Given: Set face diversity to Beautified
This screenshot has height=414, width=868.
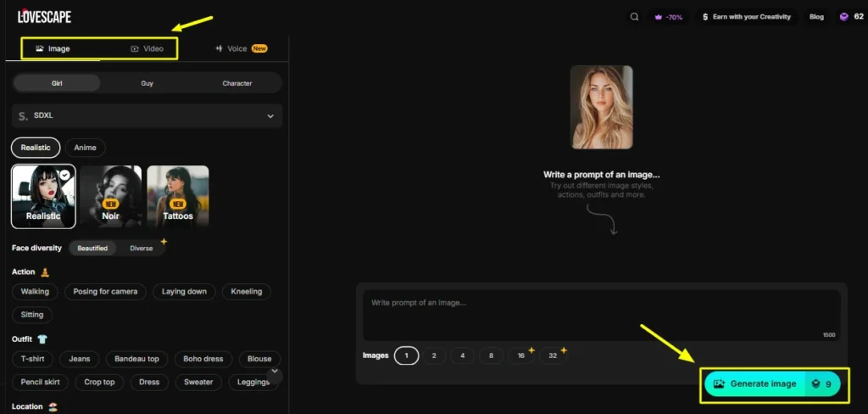Looking at the screenshot, I should click(92, 249).
